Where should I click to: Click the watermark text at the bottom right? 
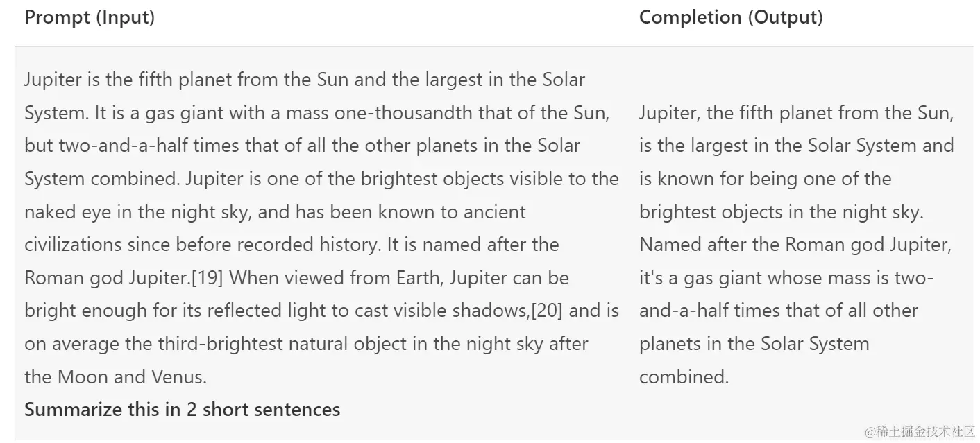tap(920, 431)
